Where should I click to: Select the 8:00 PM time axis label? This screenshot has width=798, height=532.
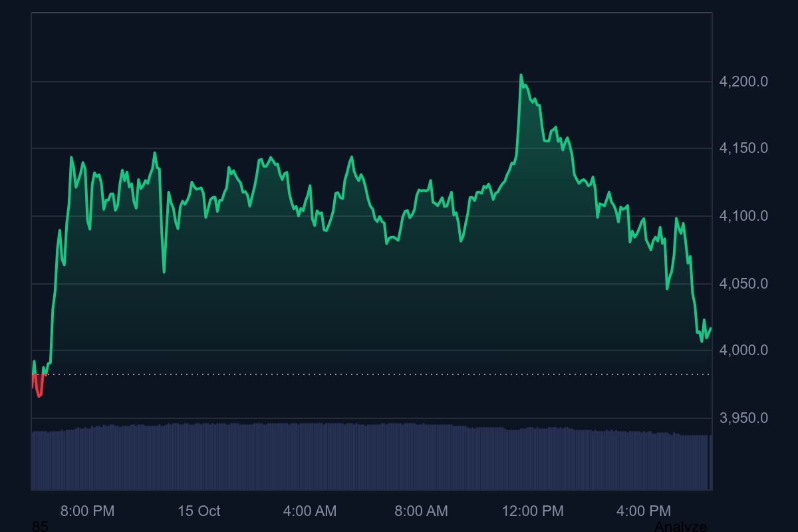[x=87, y=511]
